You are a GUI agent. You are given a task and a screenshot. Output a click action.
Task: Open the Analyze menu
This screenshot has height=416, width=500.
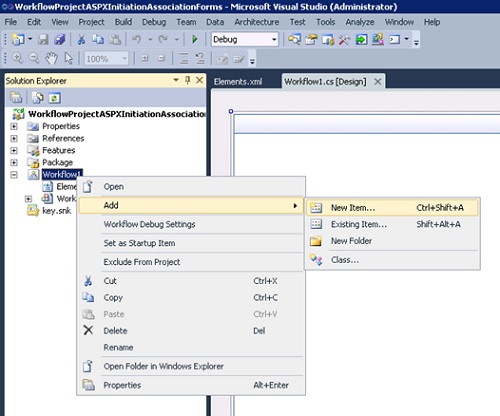360,22
